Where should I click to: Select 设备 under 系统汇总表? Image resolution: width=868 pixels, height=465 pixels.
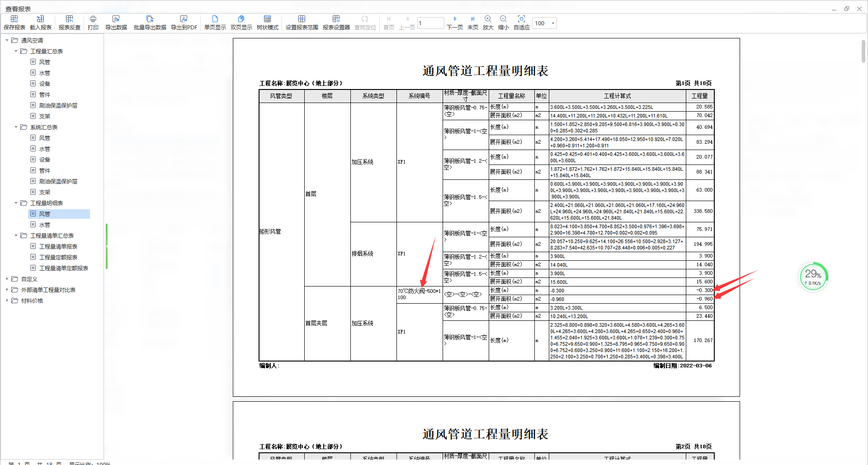point(44,160)
